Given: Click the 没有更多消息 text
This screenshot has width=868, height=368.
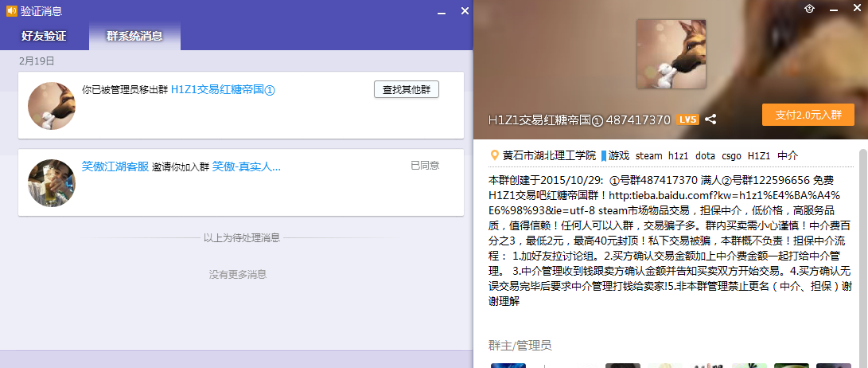Looking at the screenshot, I should click(237, 274).
